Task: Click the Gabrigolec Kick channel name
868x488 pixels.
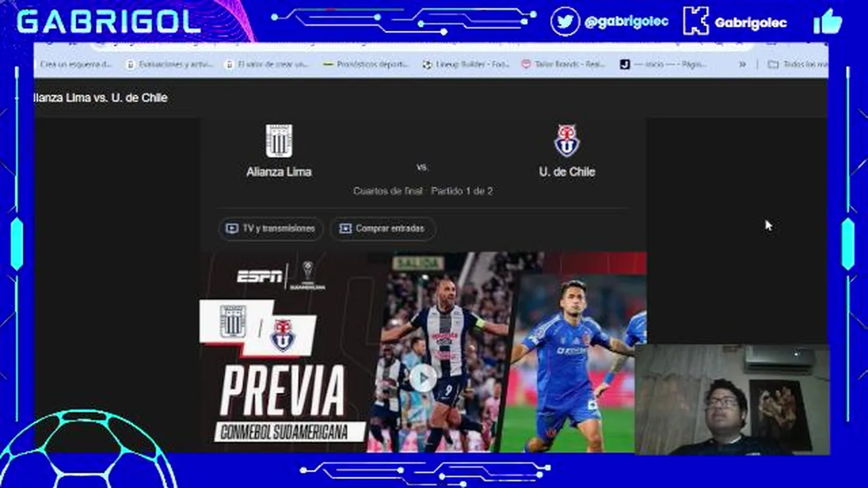Action: (751, 22)
